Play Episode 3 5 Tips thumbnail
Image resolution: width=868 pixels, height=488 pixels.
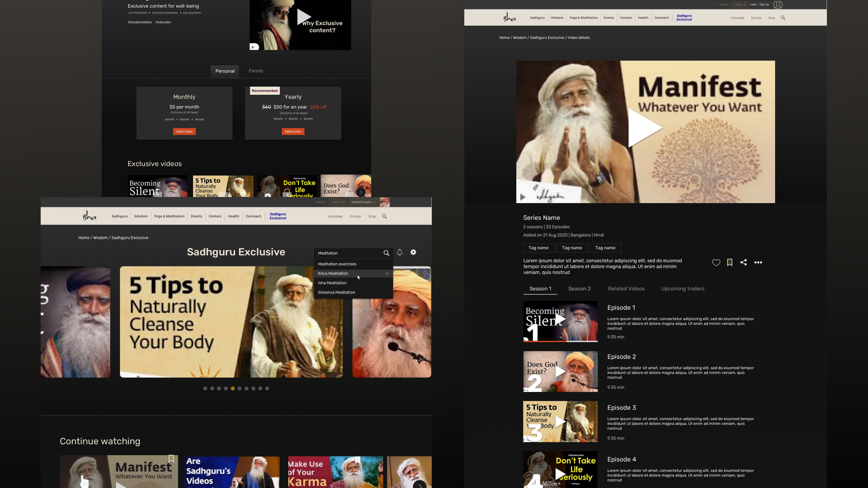(x=560, y=422)
